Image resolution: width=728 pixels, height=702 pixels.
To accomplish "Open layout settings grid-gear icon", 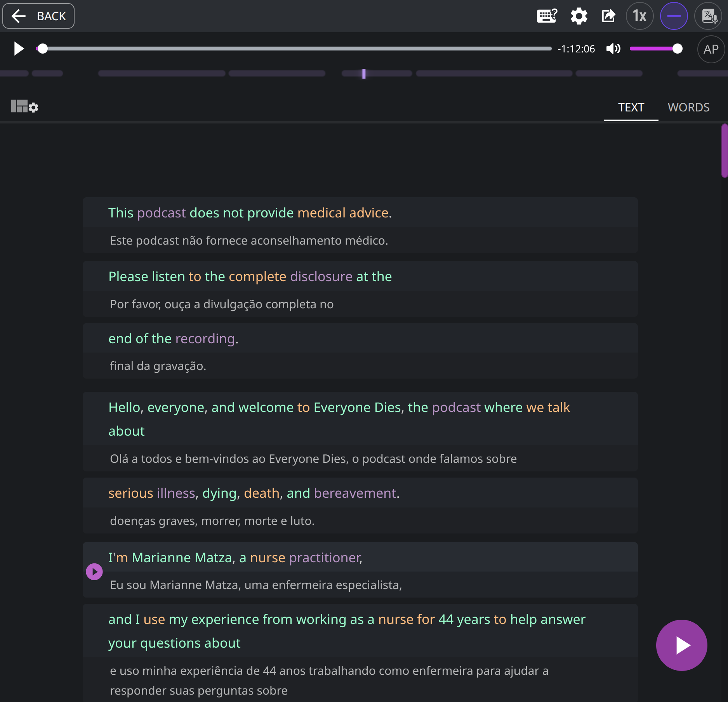I will 24,106.
